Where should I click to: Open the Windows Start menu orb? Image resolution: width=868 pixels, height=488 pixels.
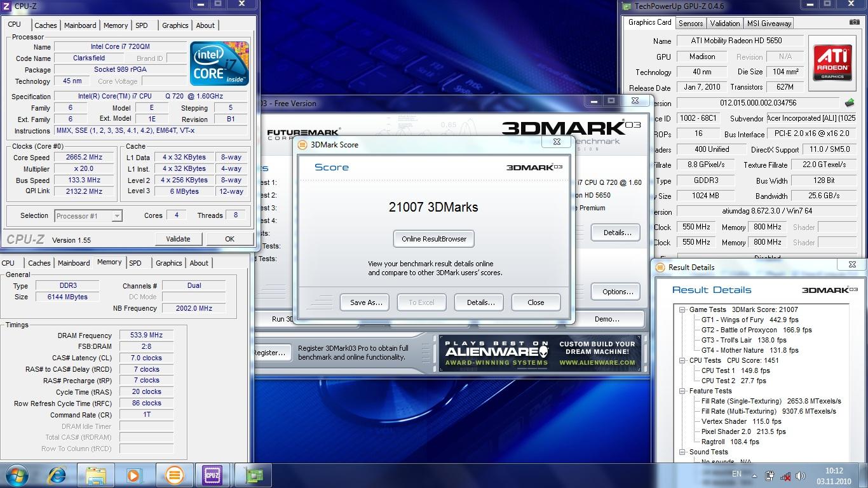[x=16, y=475]
